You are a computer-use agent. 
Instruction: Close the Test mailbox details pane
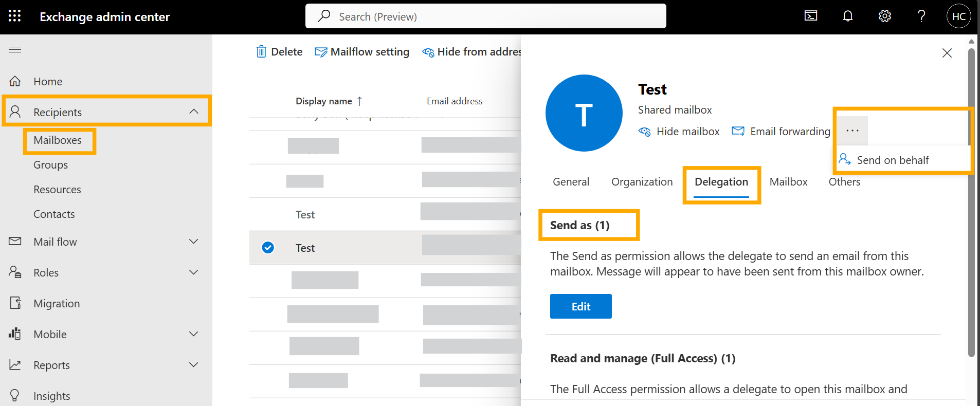[947, 53]
